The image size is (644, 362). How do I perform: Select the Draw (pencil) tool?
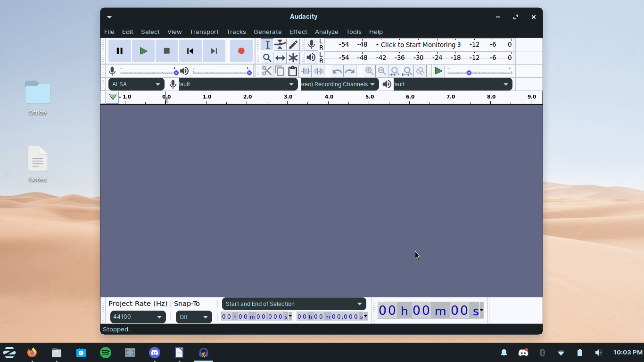293,45
